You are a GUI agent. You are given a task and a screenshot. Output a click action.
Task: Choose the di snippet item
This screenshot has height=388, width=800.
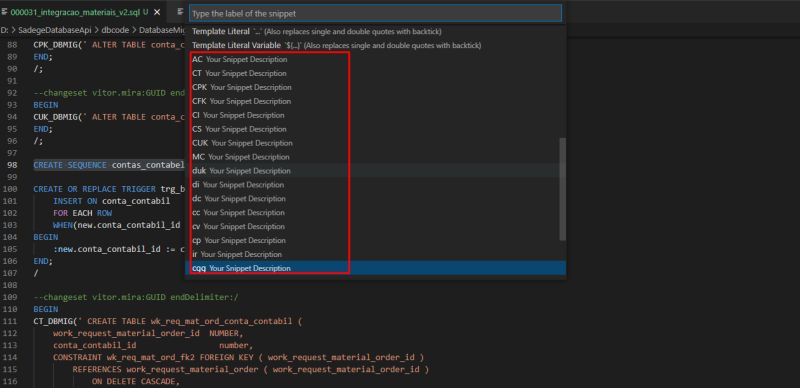(376, 184)
